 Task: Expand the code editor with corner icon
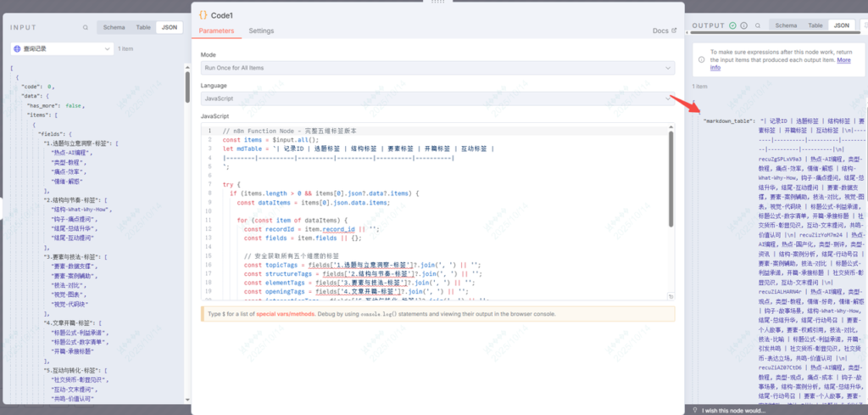point(670,297)
